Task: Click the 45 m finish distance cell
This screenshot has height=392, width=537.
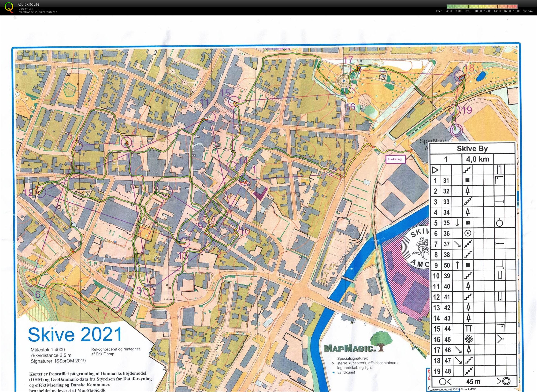Action: click(x=473, y=382)
